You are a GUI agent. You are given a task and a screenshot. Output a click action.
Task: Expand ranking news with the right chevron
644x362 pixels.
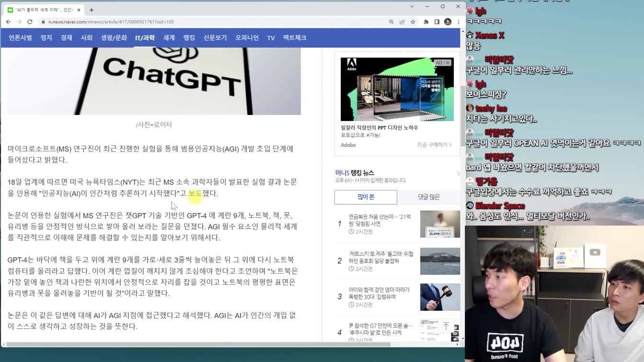click(458, 173)
